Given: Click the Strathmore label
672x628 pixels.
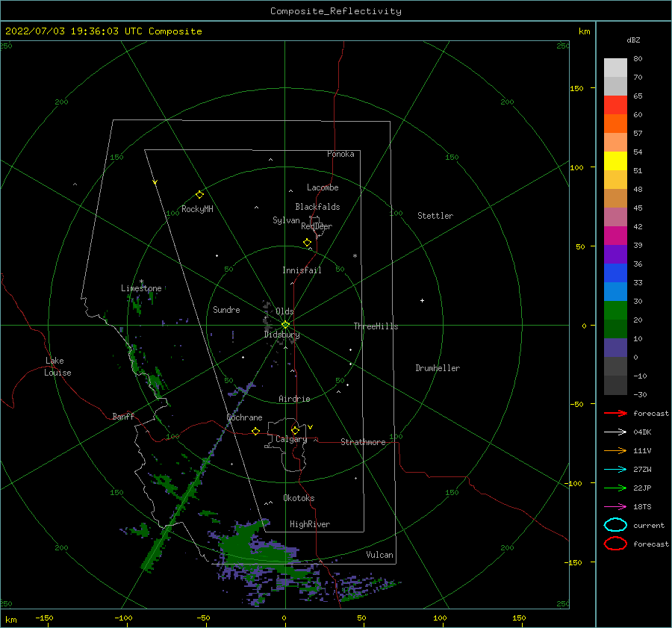Looking at the screenshot, I should coord(363,442).
